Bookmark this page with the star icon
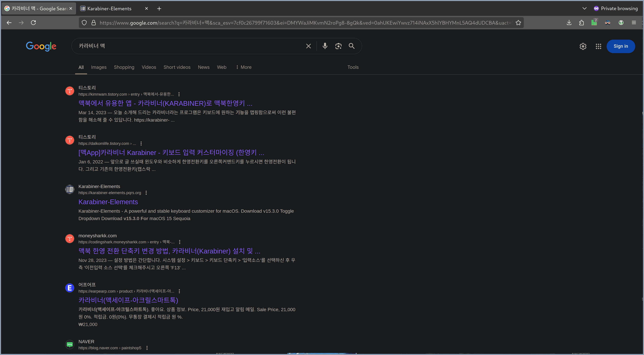Image resolution: width=644 pixels, height=355 pixels. tap(518, 23)
